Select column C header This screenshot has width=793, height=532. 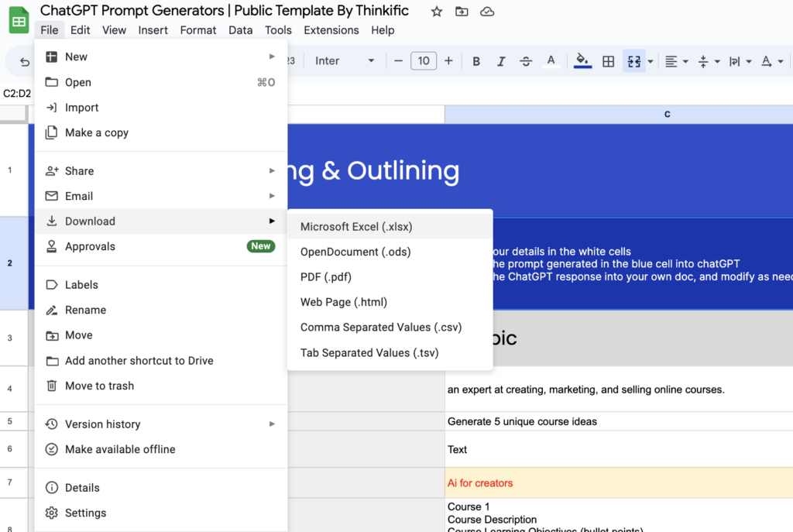(x=619, y=115)
